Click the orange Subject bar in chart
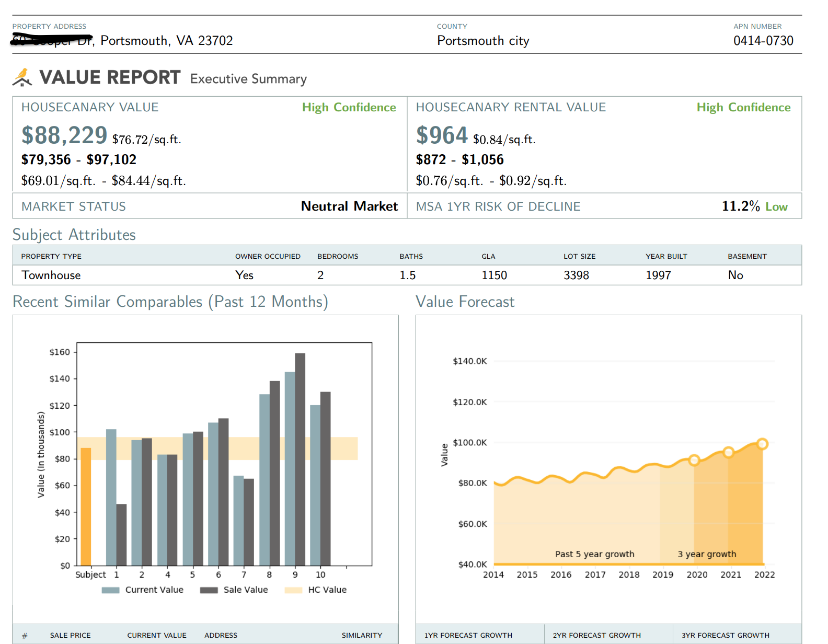828x644 pixels. [86, 507]
